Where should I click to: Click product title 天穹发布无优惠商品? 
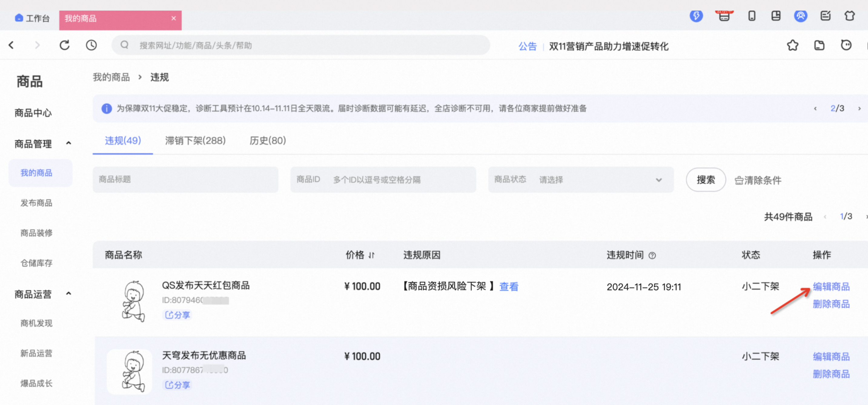pos(204,356)
